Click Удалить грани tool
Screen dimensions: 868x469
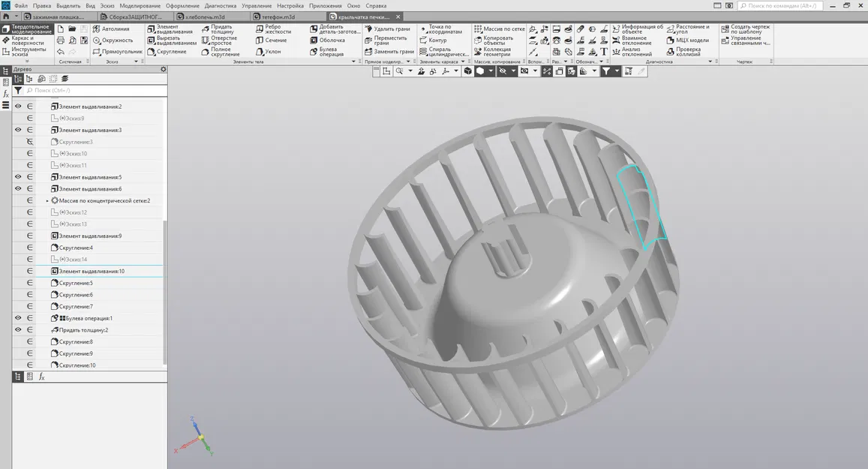387,29
